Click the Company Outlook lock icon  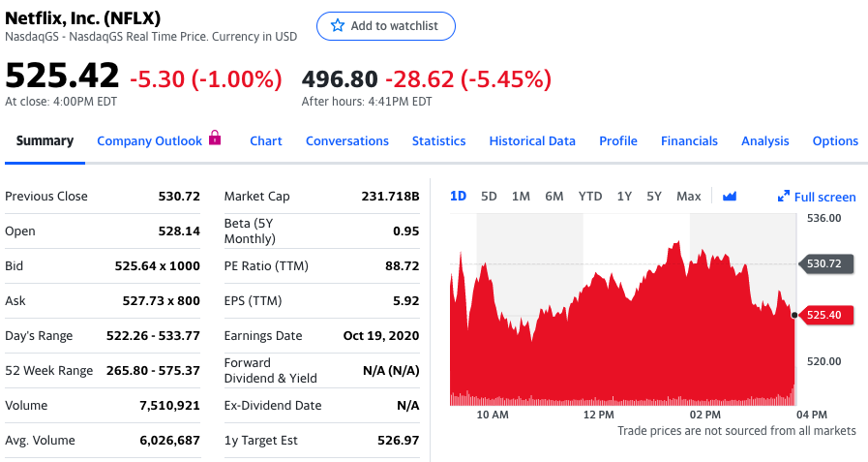coord(215,139)
